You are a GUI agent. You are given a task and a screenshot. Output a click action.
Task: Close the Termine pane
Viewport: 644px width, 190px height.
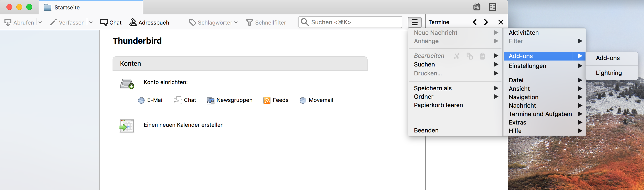[x=500, y=22]
